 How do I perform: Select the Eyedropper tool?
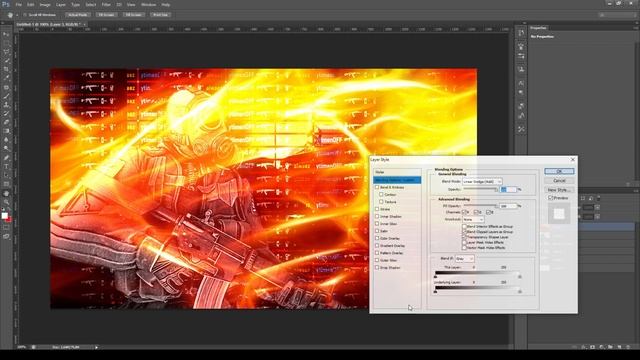[6, 78]
